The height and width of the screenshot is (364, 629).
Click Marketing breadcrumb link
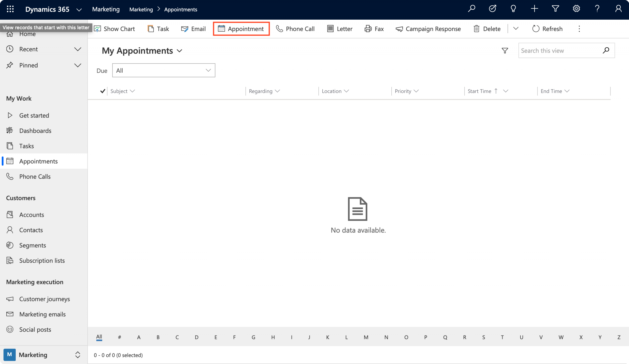(141, 10)
